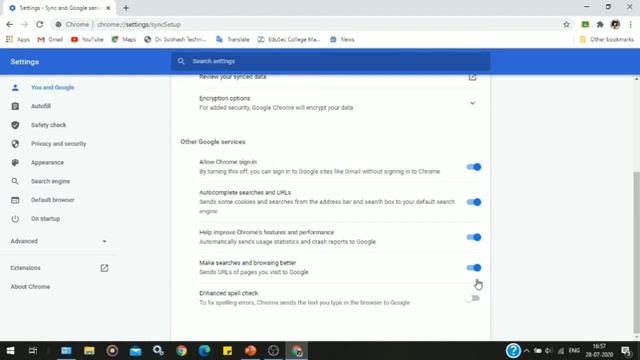The image size is (640, 360).
Task: Select Appearance in settings sidebar
Action: pos(47,162)
